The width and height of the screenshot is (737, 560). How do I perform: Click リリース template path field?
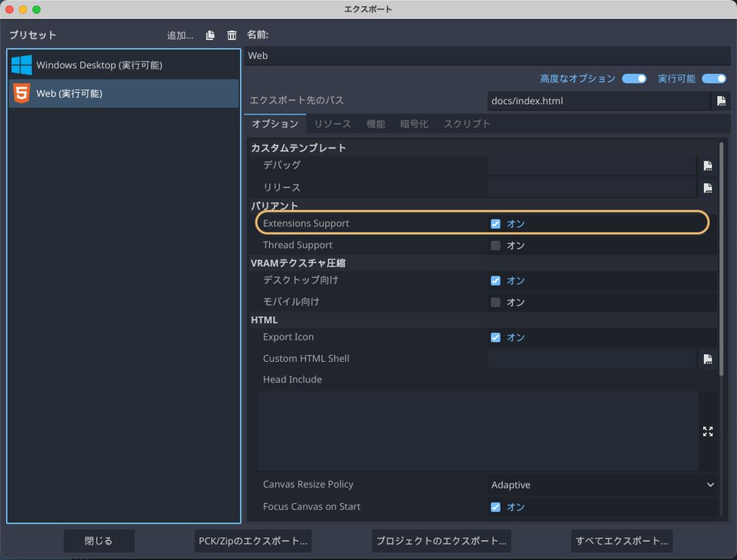[591, 188]
